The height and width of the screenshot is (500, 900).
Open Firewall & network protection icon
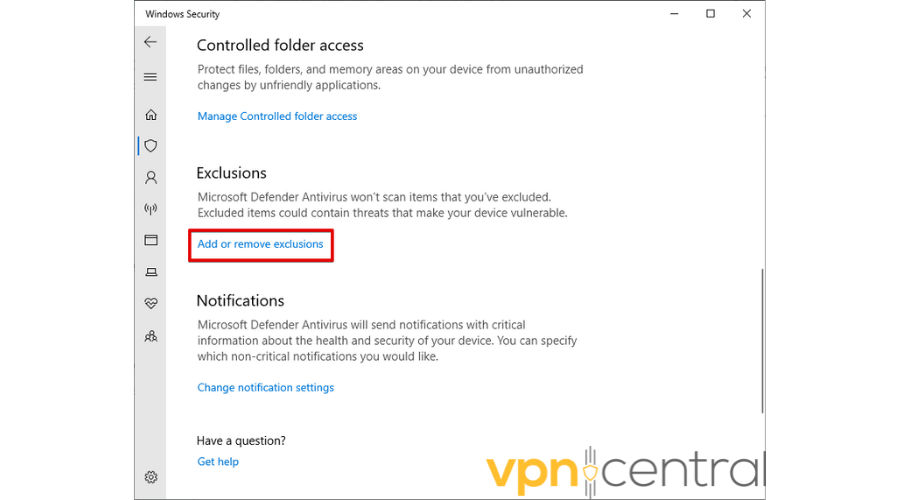(151, 209)
